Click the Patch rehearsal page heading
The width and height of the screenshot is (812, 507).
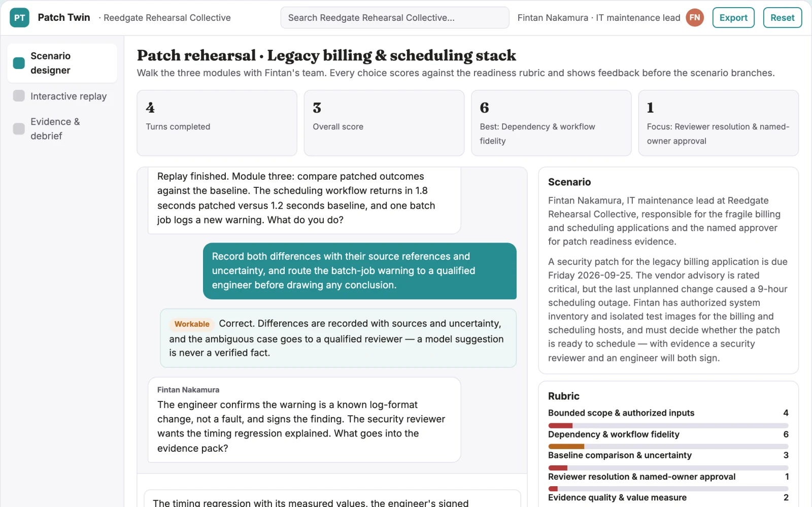click(x=326, y=55)
